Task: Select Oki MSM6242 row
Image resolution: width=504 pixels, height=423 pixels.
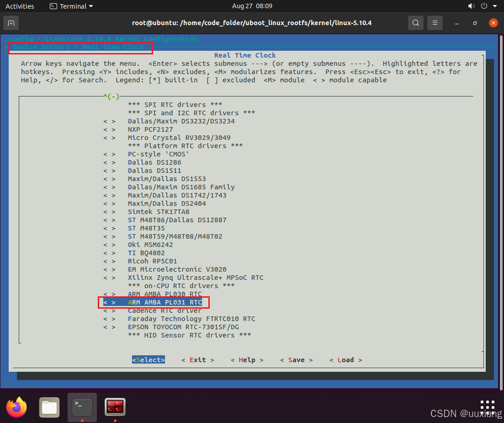Action: (x=138, y=245)
